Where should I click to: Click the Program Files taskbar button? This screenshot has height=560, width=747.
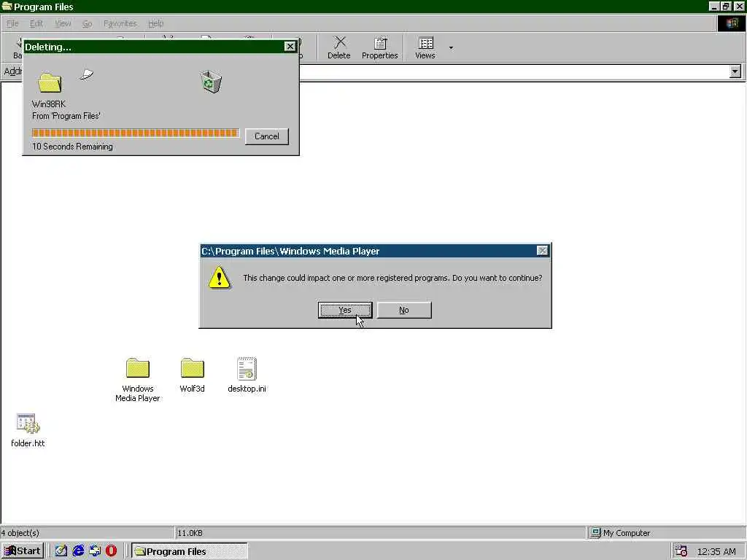tap(189, 551)
